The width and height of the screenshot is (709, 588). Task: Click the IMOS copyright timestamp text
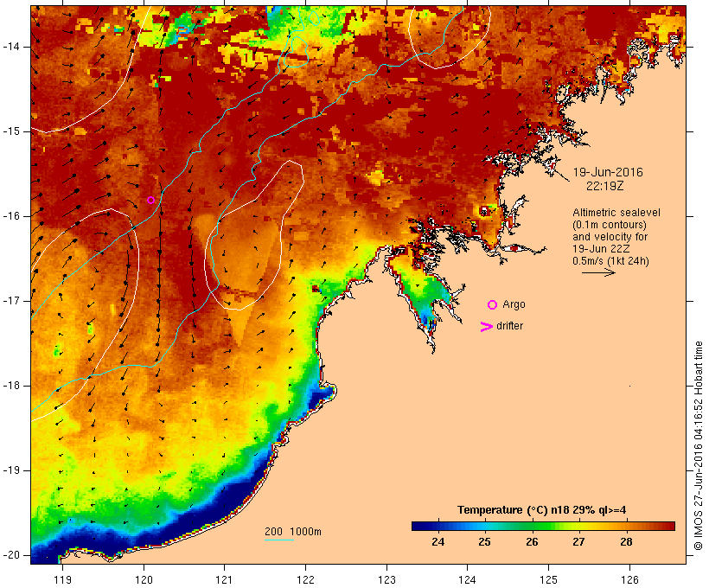(x=699, y=445)
